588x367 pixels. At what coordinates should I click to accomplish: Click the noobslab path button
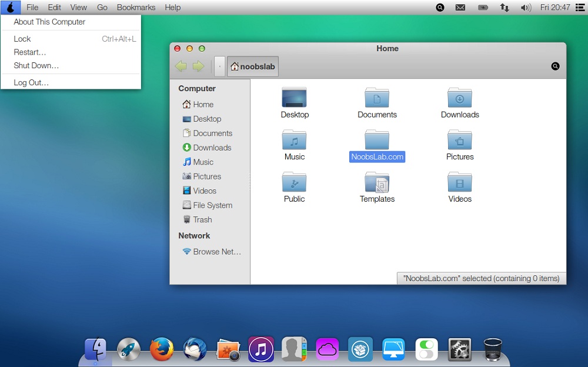[x=253, y=66]
